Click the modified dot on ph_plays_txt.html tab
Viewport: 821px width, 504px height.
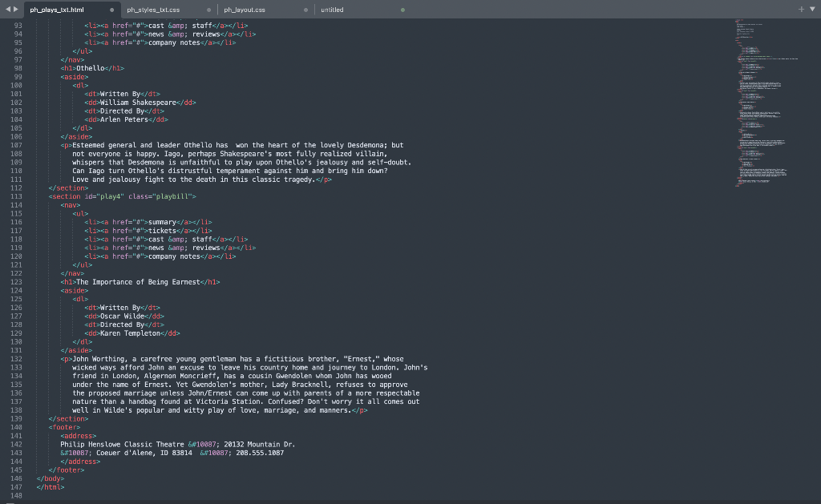tap(111, 10)
